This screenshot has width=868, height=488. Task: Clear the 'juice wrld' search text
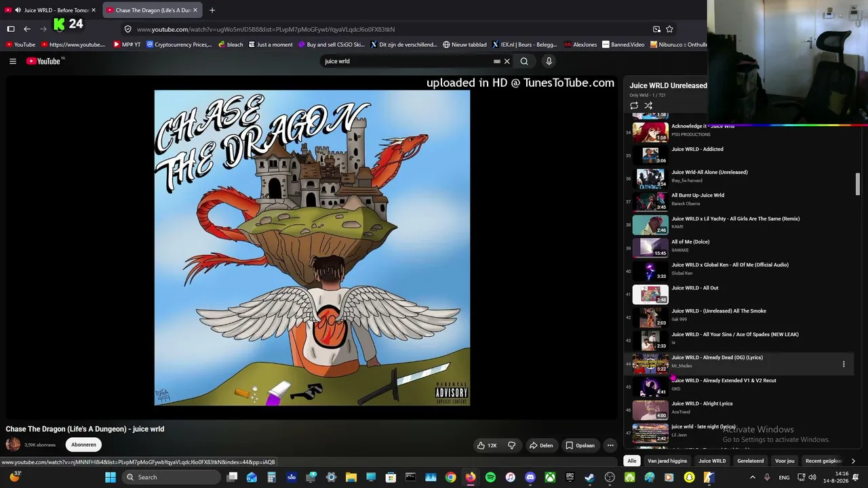507,61
